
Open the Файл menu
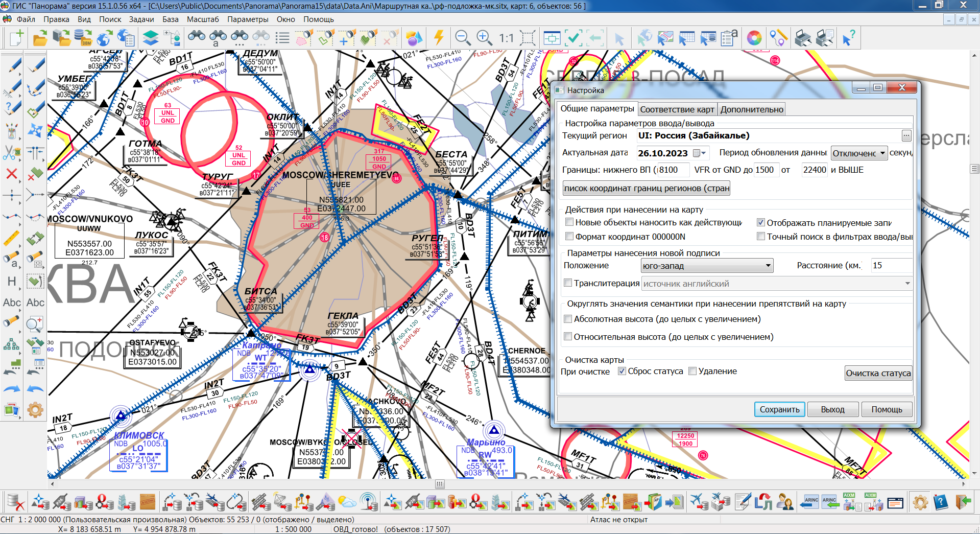coord(26,19)
